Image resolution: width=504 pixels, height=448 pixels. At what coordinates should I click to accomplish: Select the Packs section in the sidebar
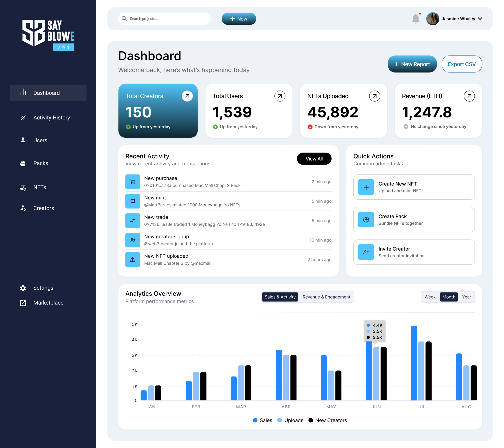click(x=23, y=163)
